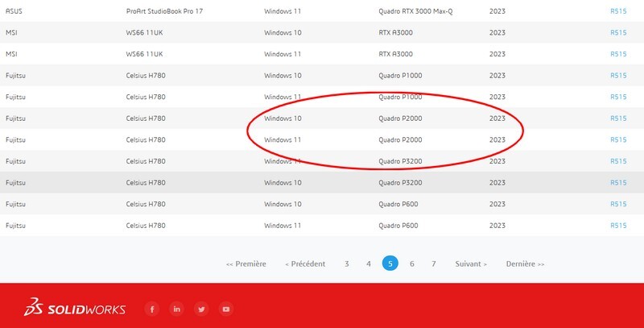Select MSI in the Windows 10 row
644x328 pixels.
(11, 32)
